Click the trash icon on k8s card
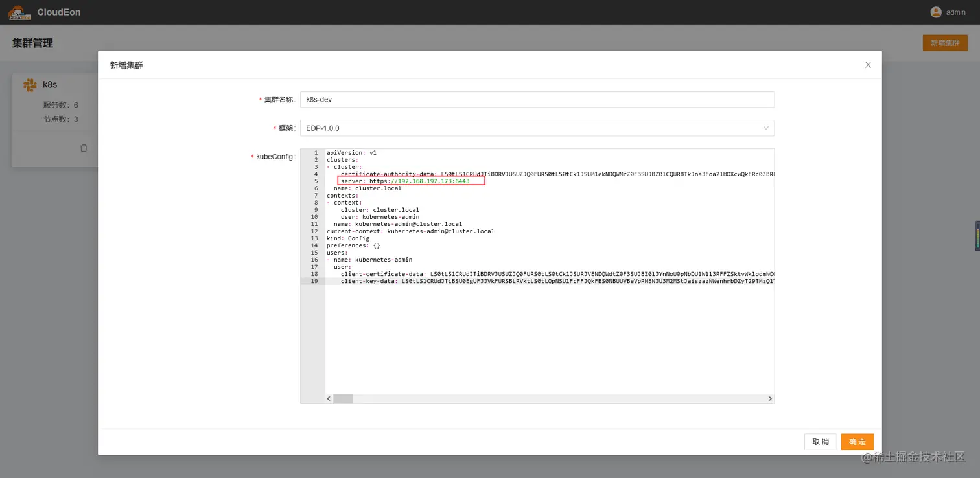 (84, 148)
